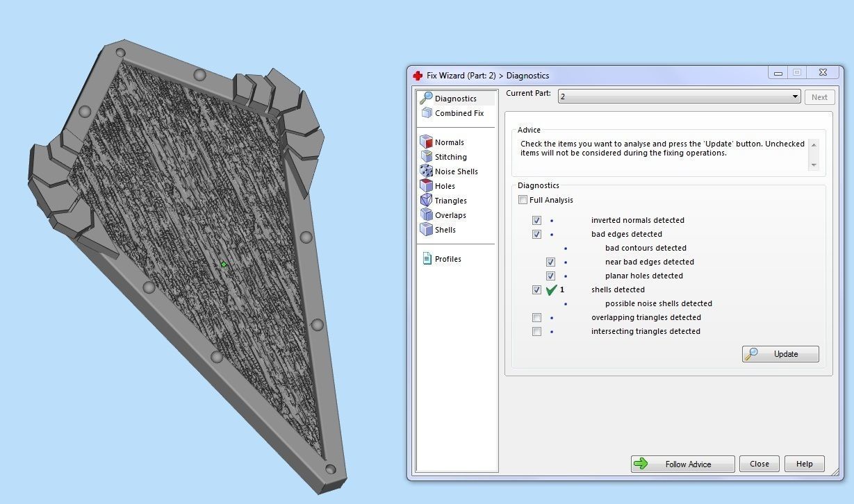Select the Stitching page label
854x504 pixels.
[x=451, y=157]
